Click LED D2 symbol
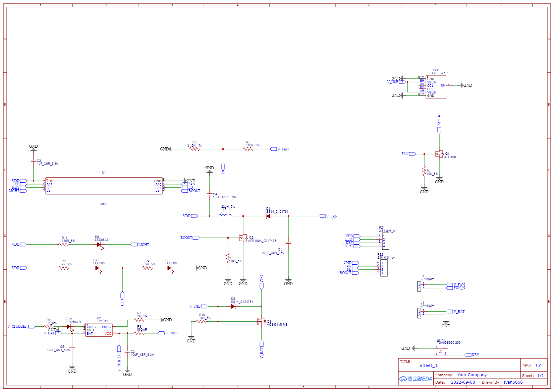Viewport: 554px width, 392px height. (98, 269)
